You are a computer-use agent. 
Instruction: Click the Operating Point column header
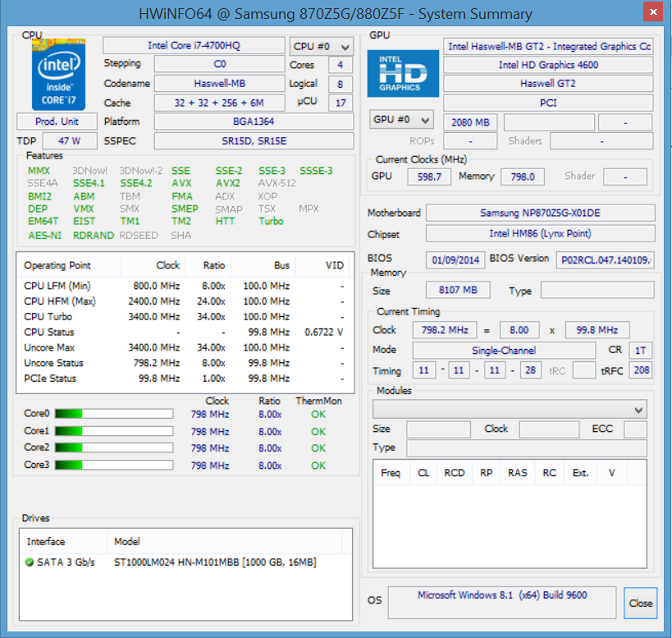point(69,265)
